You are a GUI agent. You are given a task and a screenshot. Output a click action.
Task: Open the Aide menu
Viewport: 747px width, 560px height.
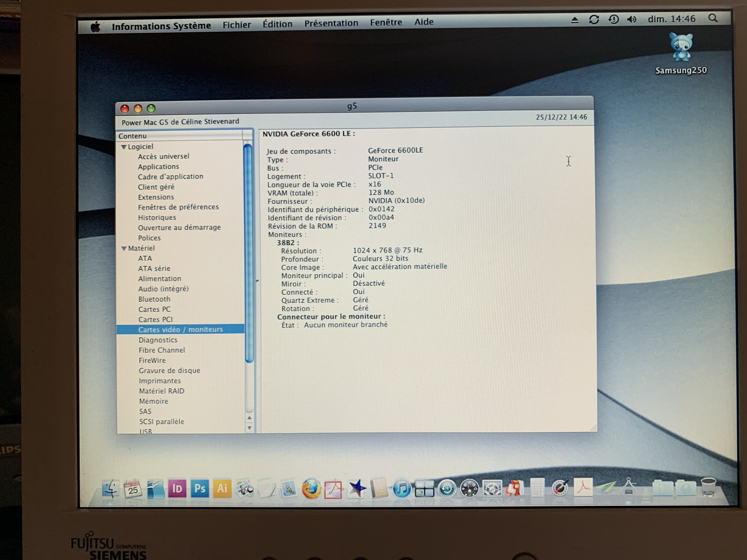(424, 22)
